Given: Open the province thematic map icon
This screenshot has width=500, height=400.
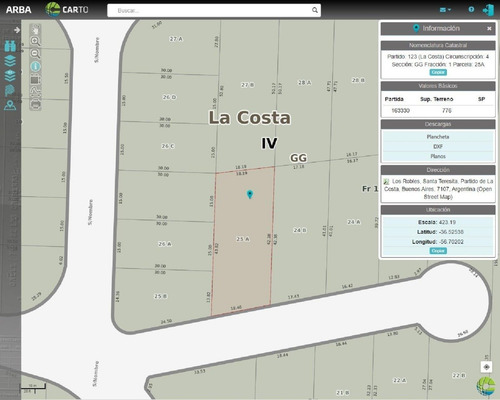Looking at the screenshot, I should coord(10,91).
